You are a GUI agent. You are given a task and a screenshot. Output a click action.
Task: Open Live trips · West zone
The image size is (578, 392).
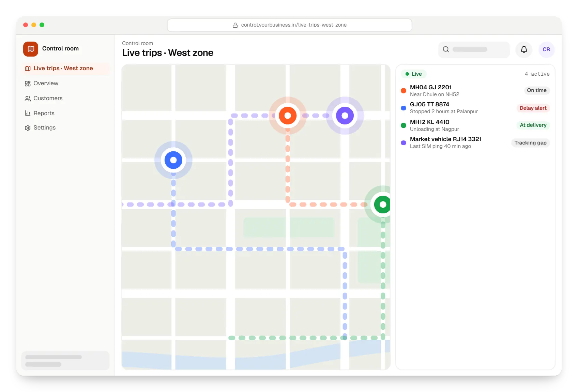[65, 69]
